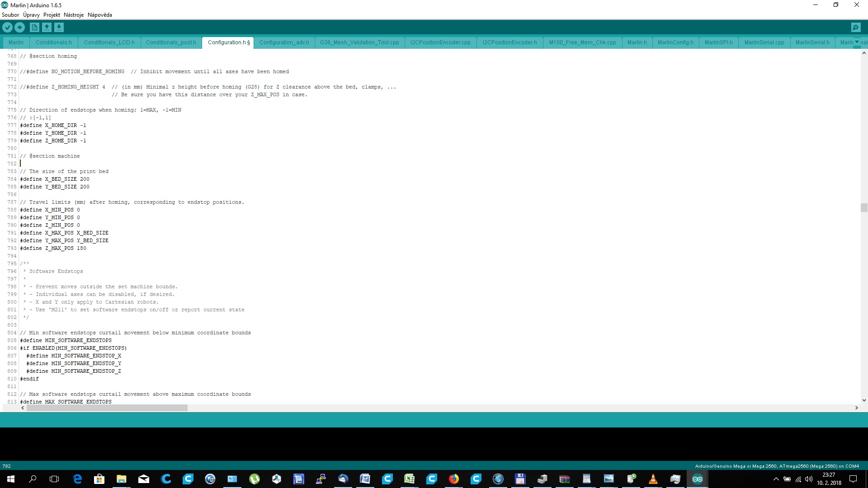
Task: Click the Upload arrow icon
Action: tap(19, 28)
